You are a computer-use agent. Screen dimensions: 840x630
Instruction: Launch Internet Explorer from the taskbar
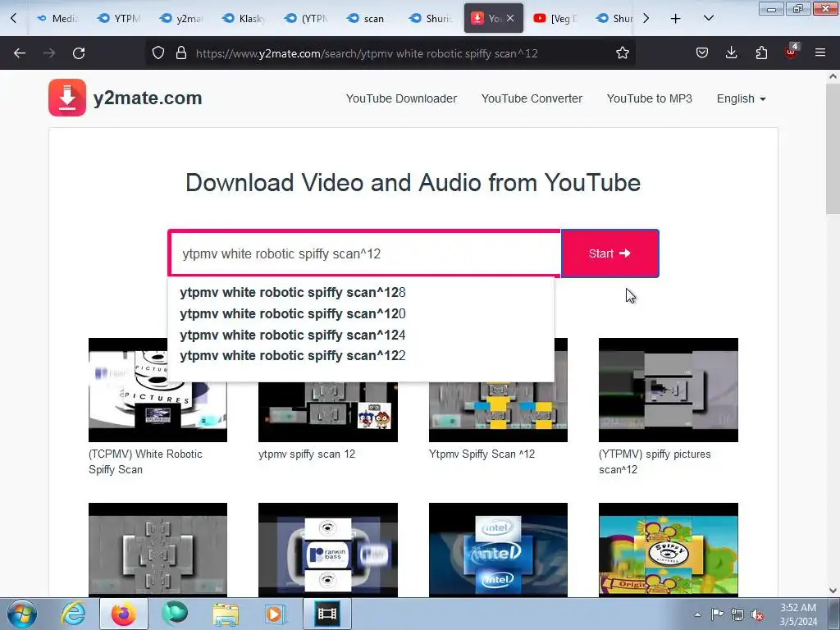click(73, 614)
